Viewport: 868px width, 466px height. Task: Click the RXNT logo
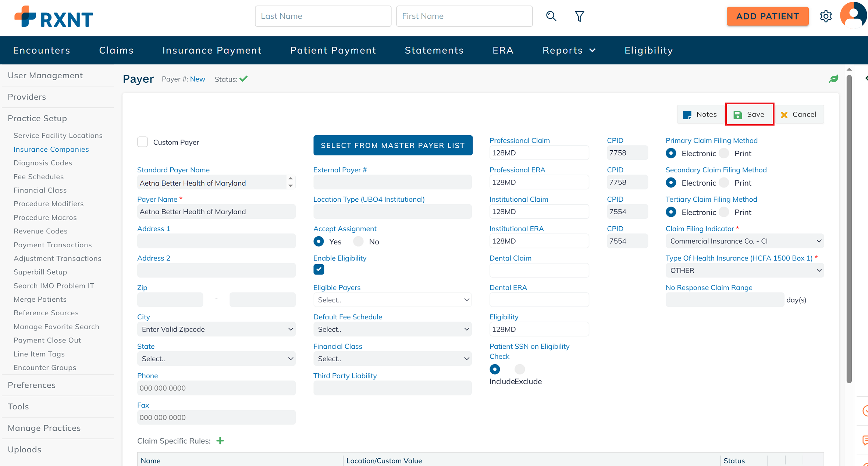54,17
